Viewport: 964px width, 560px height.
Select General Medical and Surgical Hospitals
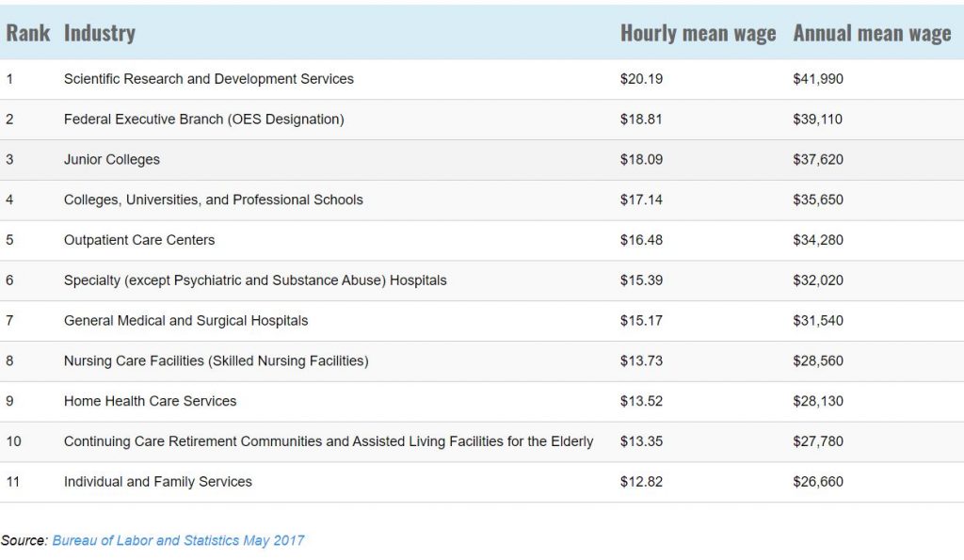pos(186,321)
